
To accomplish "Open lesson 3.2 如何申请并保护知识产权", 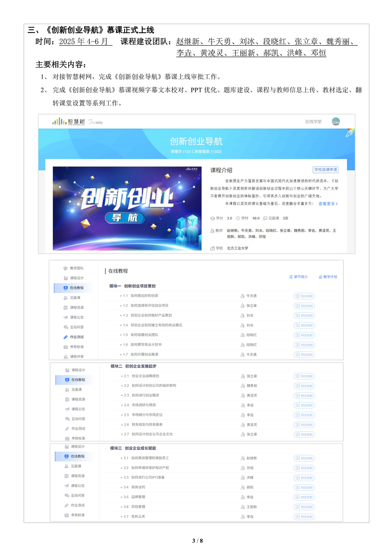I will 150,468.
